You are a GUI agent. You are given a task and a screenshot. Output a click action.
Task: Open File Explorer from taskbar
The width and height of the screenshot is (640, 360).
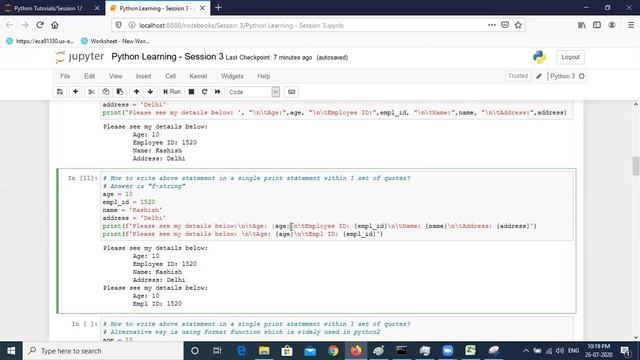tap(264, 351)
